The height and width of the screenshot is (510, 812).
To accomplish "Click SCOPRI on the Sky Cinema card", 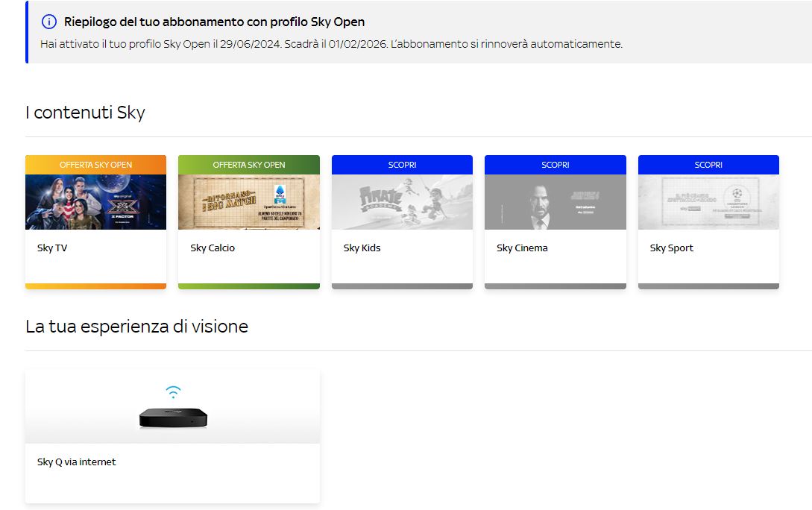I will point(556,165).
